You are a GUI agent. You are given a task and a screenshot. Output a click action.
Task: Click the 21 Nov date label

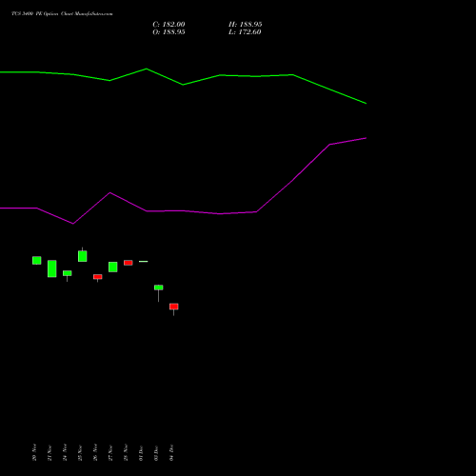[x=50, y=452]
